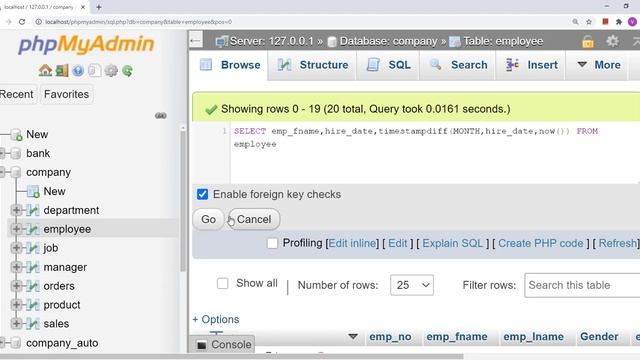Open phpMyAdmin home icon

45,71
